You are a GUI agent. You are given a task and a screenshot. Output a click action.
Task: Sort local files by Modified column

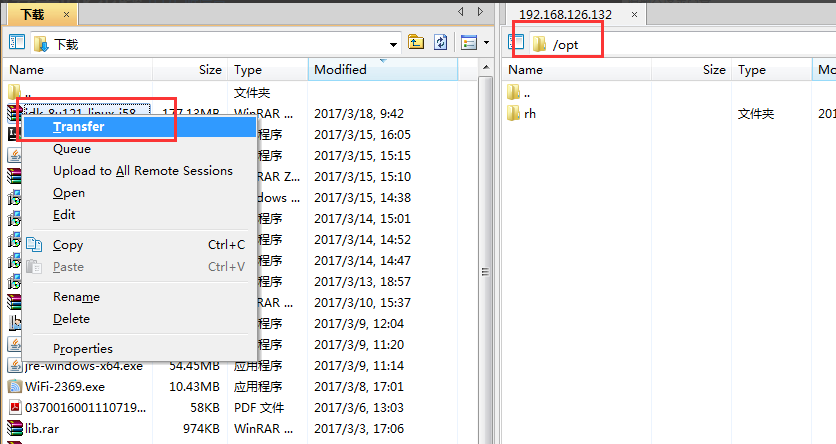(340, 70)
